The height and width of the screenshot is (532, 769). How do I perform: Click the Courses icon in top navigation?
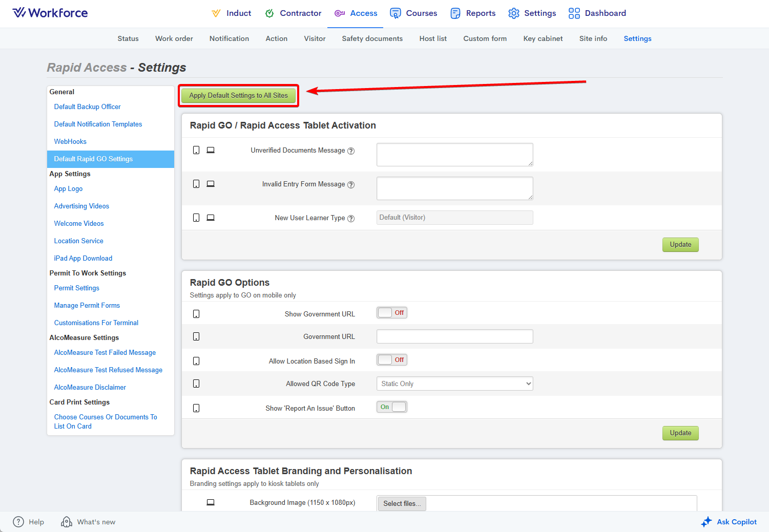tap(395, 13)
